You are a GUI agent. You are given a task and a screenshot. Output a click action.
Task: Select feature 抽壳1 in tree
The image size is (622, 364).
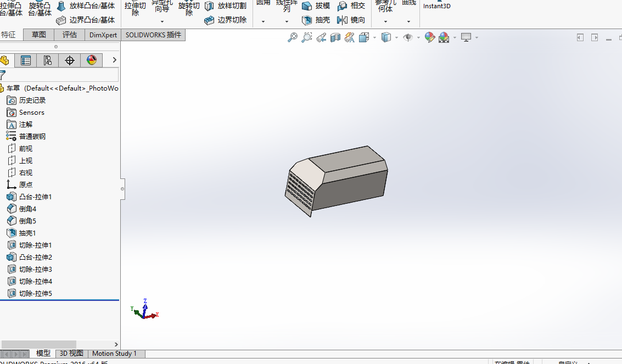[x=22, y=233]
